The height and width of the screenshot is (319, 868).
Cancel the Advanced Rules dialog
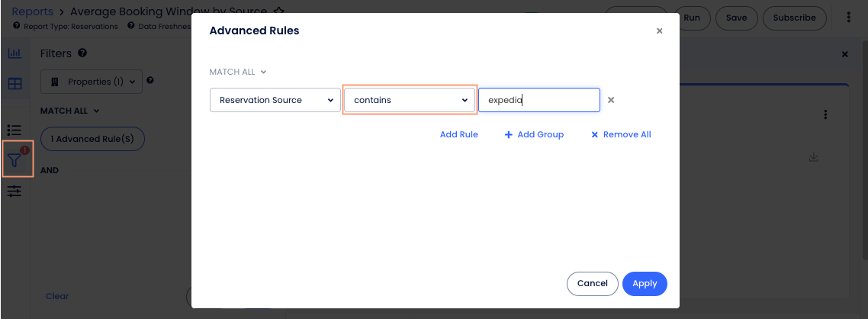(592, 283)
